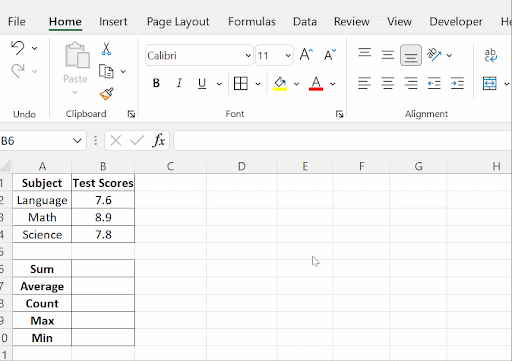The width and height of the screenshot is (512, 361).
Task: Expand border style options arrow
Action: click(x=258, y=84)
